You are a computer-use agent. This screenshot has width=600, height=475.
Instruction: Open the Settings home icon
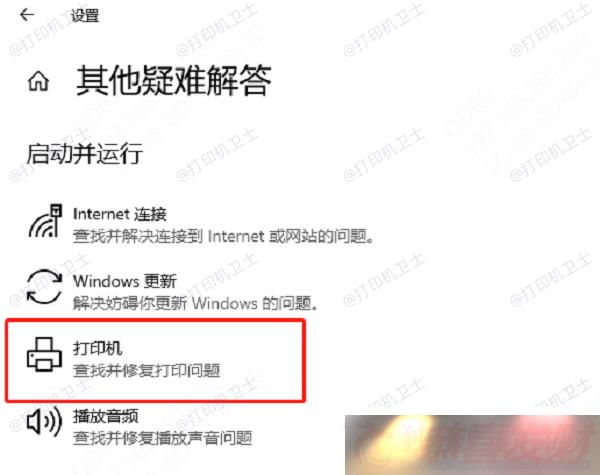38,82
